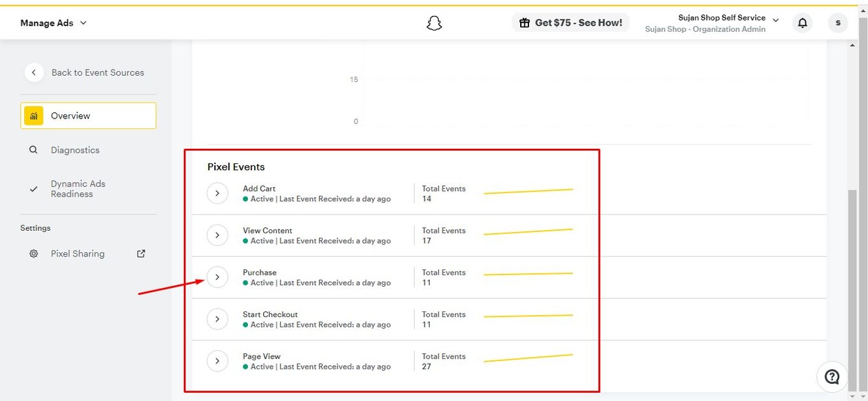Open the help question mark bubble
Screen dimensions: 868x401
coord(831,377)
